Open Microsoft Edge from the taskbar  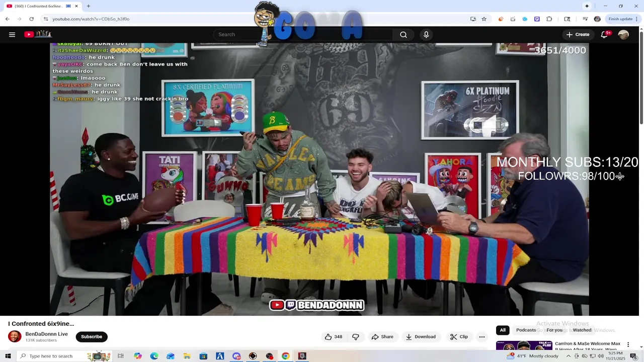pos(154,356)
